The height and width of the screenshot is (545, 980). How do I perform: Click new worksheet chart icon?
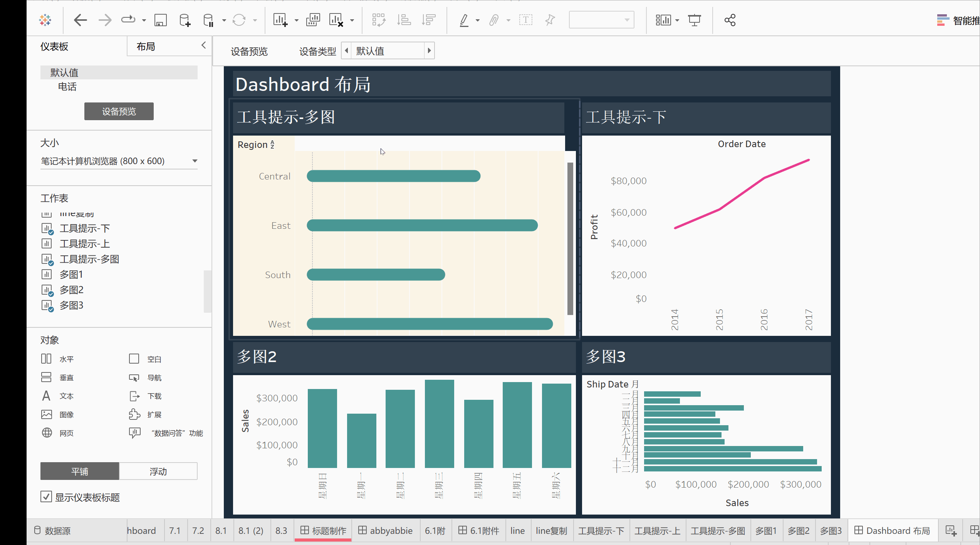point(280,20)
